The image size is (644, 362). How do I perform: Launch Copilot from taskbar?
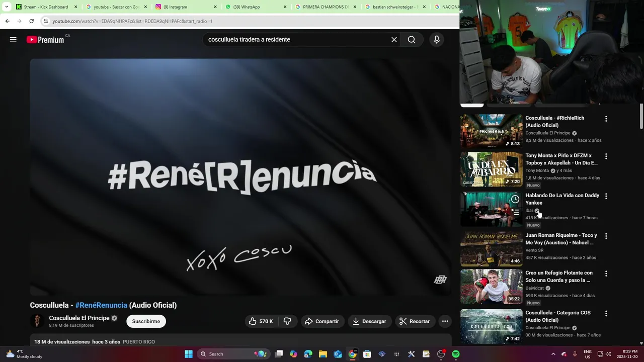point(293,354)
